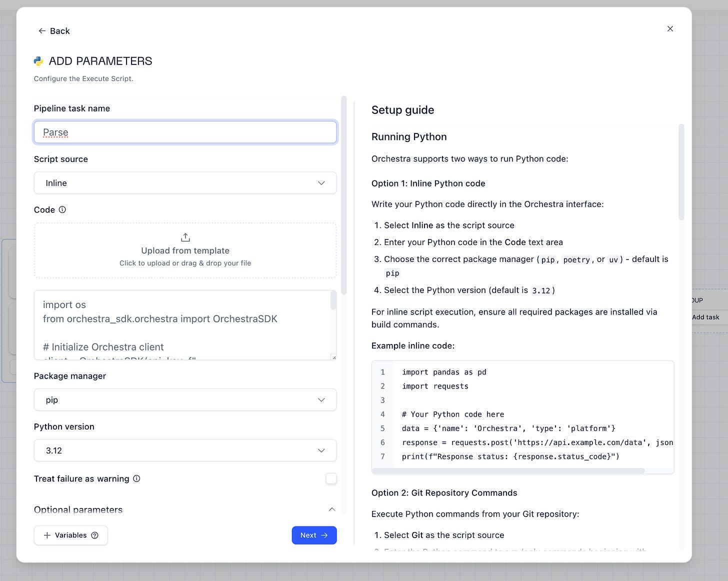Click the Python logo icon beside ADD PARAMETERS

(x=38, y=61)
